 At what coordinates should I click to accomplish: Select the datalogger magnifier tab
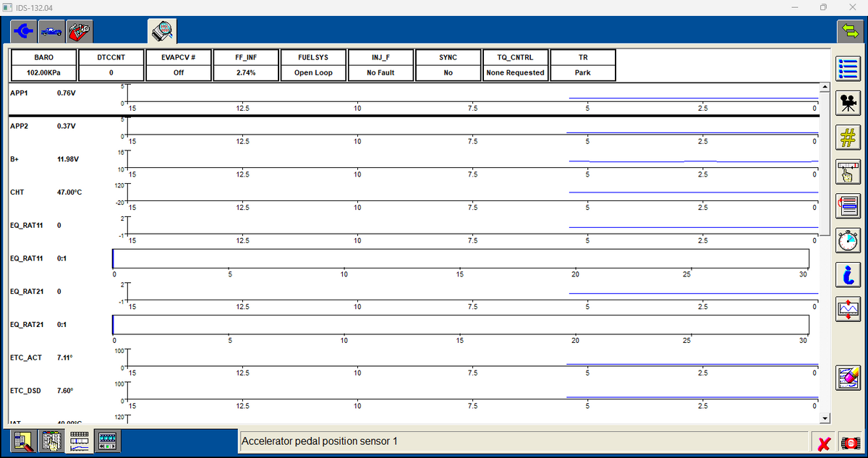[163, 31]
